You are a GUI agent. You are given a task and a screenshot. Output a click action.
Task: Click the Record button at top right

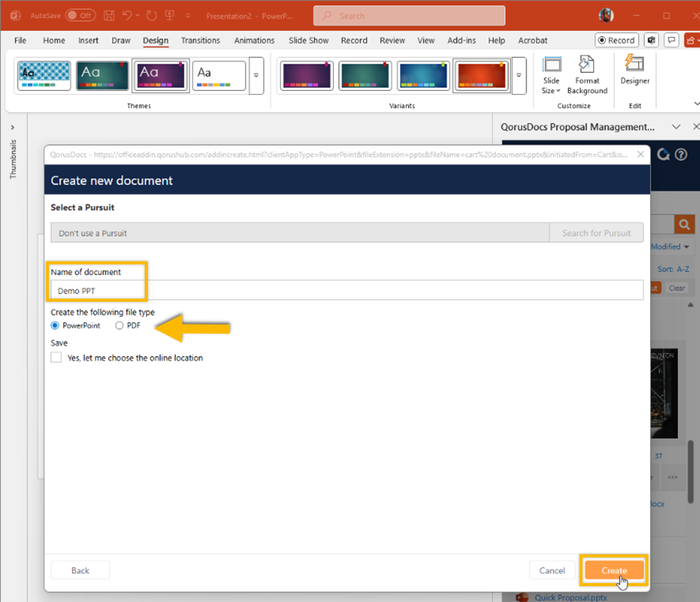617,40
